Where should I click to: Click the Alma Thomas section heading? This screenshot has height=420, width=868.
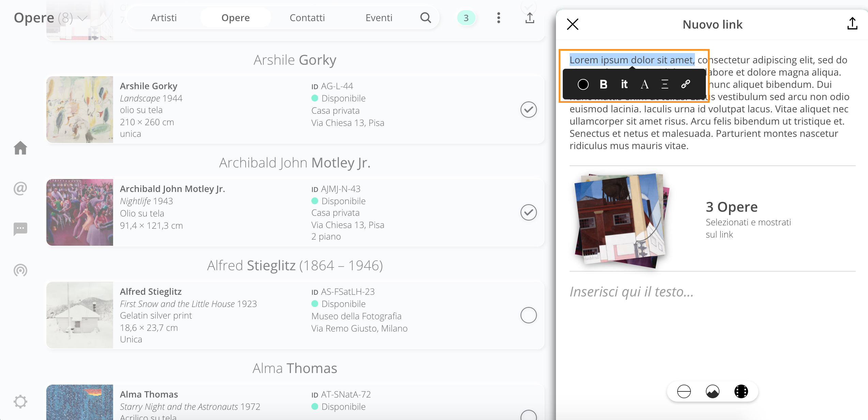pyautogui.click(x=295, y=368)
